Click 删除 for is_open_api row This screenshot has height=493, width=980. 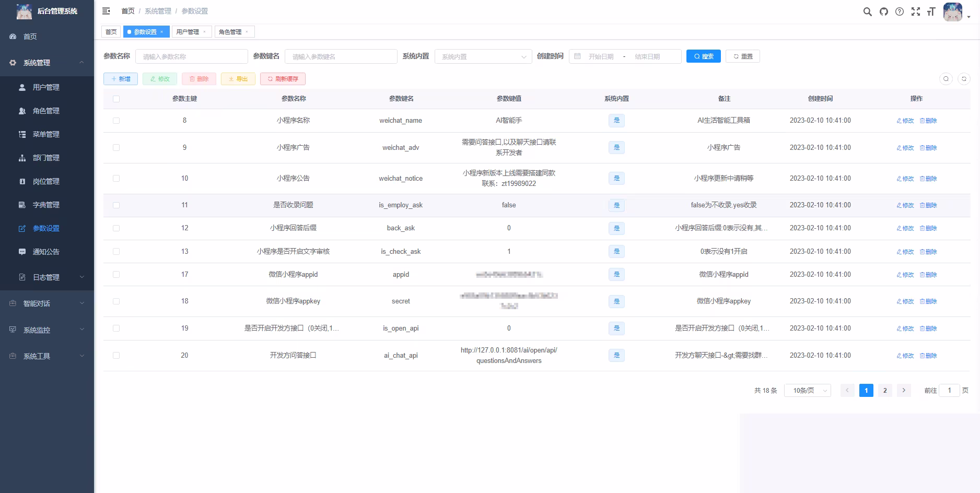coord(928,328)
